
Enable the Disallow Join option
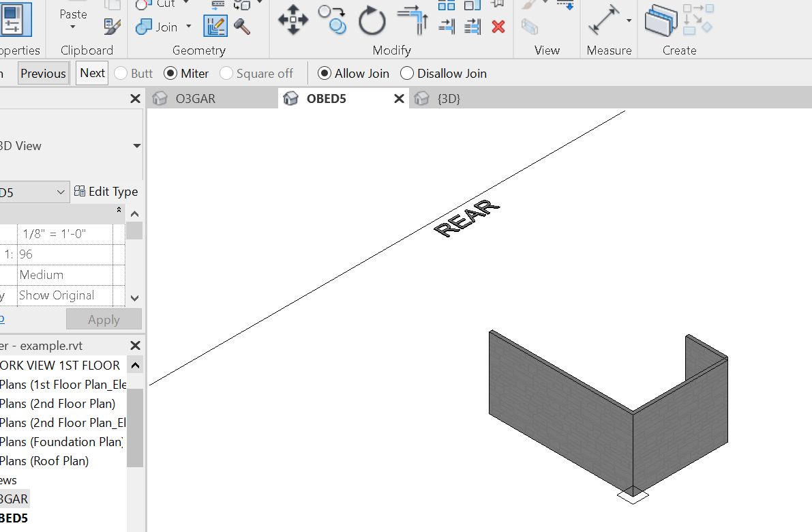pos(408,73)
